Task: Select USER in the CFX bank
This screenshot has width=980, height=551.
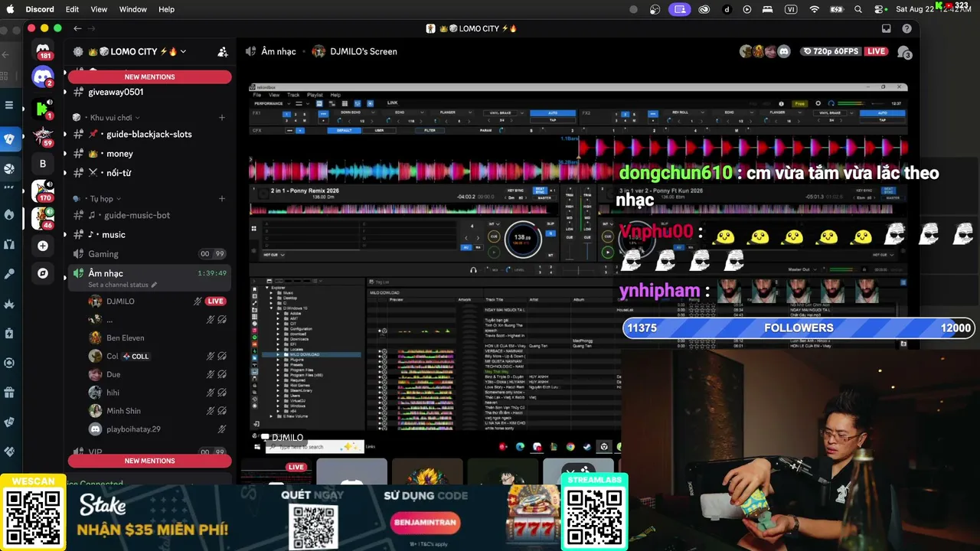Action: [379, 130]
